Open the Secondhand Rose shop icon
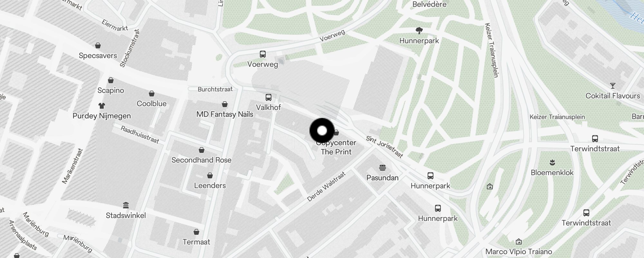The height and width of the screenshot is (258, 644). tap(202, 150)
